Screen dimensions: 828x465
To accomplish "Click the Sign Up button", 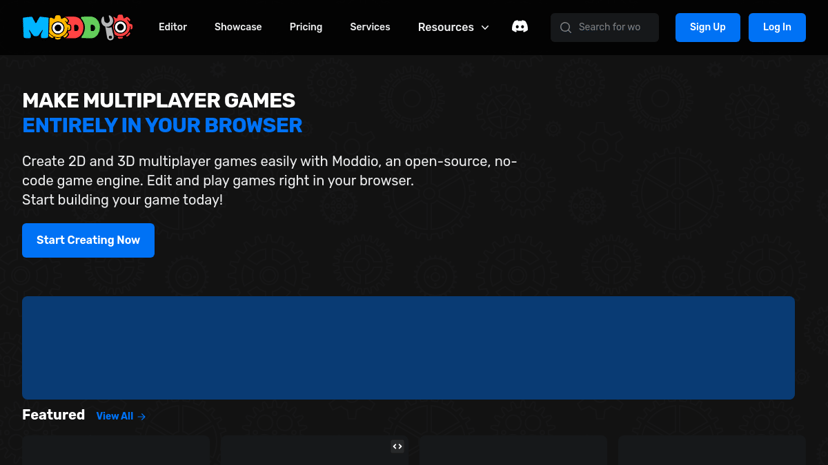I will [708, 27].
